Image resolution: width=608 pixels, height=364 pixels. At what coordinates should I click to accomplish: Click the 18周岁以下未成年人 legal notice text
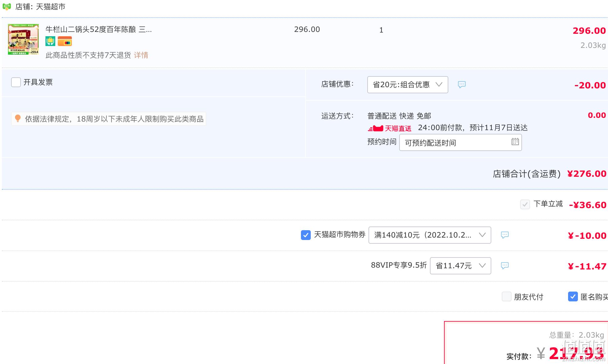pos(114,119)
